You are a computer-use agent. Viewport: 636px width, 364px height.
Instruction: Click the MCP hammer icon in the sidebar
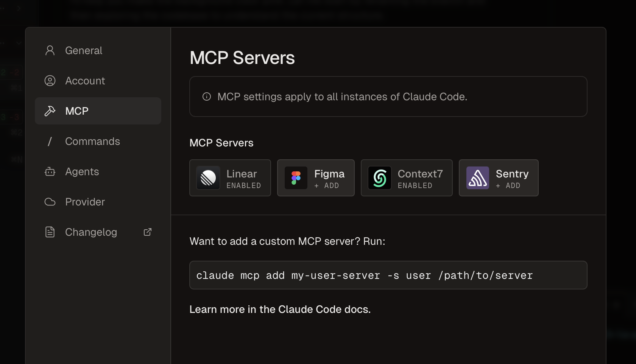[x=50, y=111]
